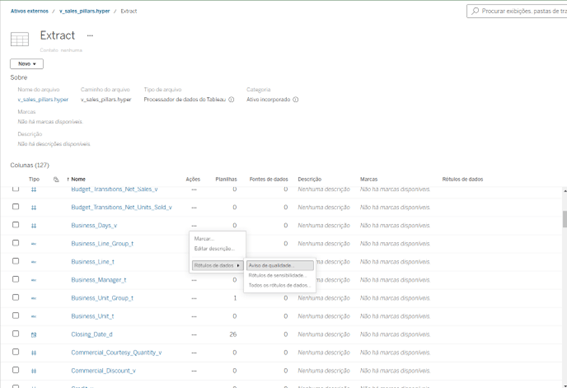Image resolution: width=567 pixels, height=388 pixels.
Task: Select Rótulos de sensibilidade... submenu item
Action: click(x=278, y=276)
